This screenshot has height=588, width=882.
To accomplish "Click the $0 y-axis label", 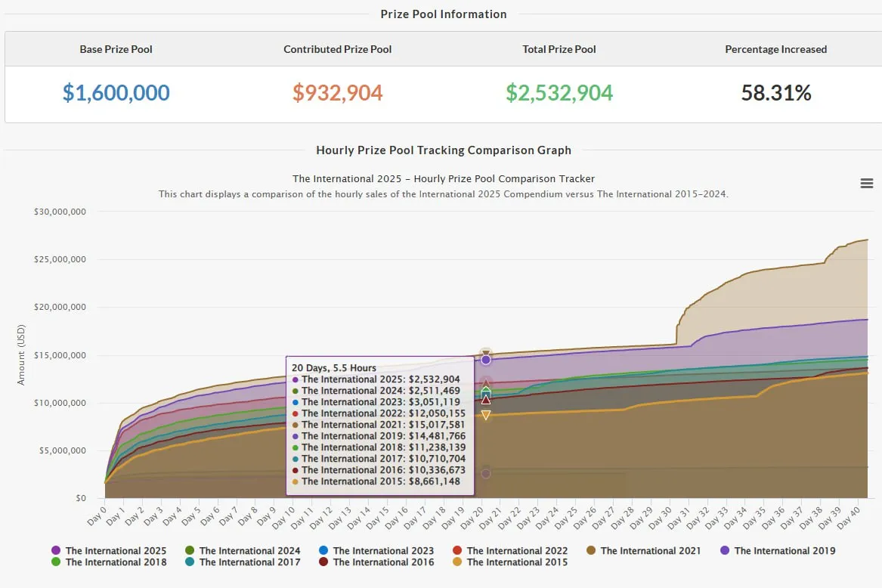I will 81,498.
